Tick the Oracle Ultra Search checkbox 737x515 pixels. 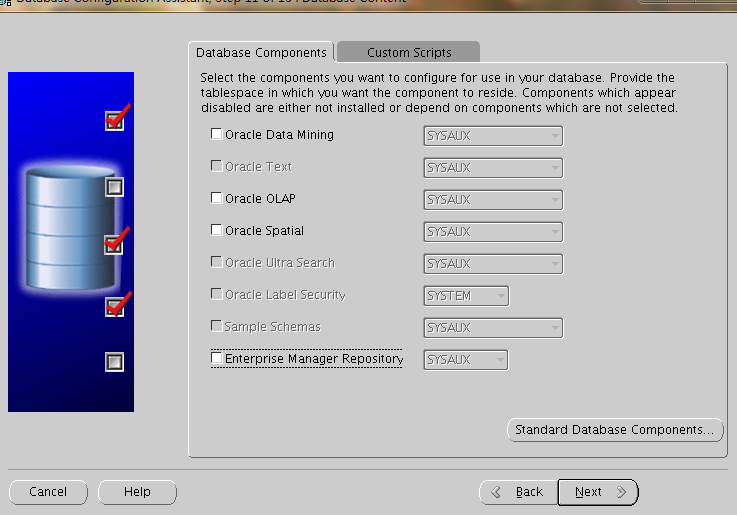[x=216, y=262]
